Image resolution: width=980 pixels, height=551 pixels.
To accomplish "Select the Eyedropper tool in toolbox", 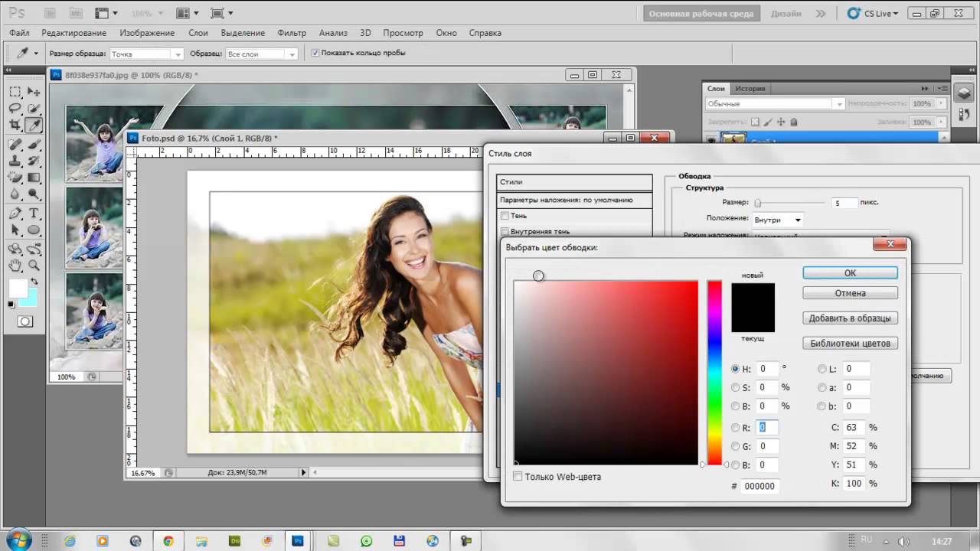I will tap(34, 125).
